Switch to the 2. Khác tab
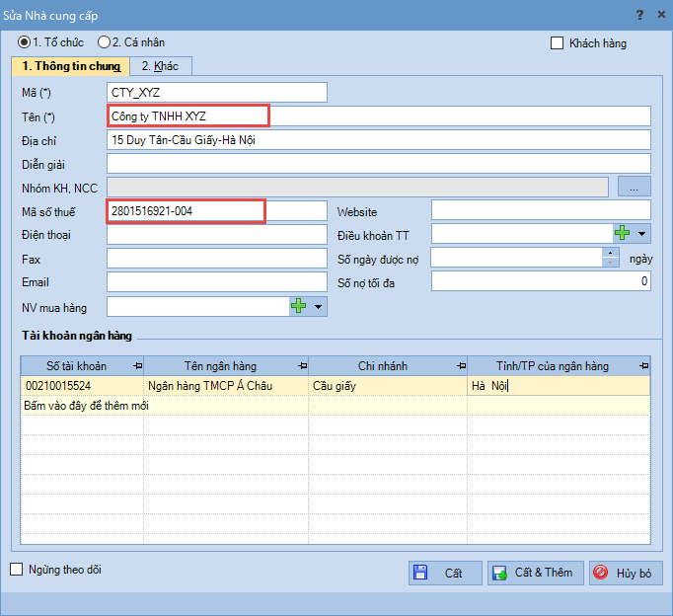The image size is (673, 616). [x=160, y=66]
